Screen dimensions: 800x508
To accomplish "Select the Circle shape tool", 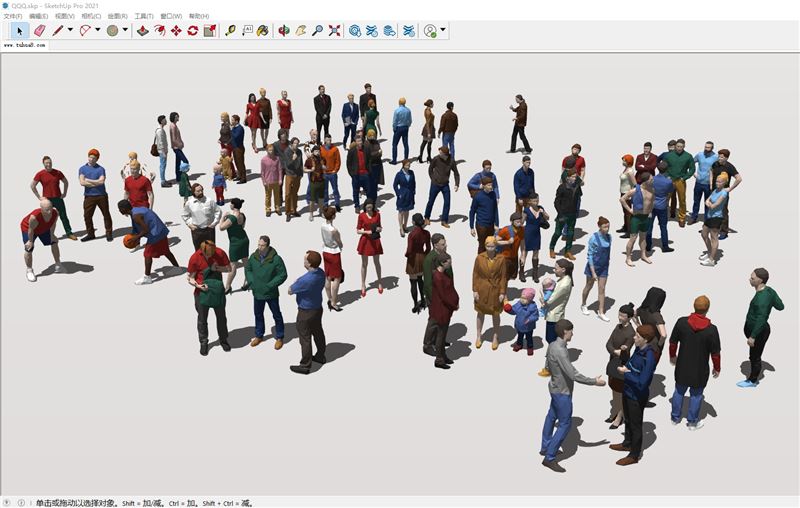I will [x=112, y=31].
